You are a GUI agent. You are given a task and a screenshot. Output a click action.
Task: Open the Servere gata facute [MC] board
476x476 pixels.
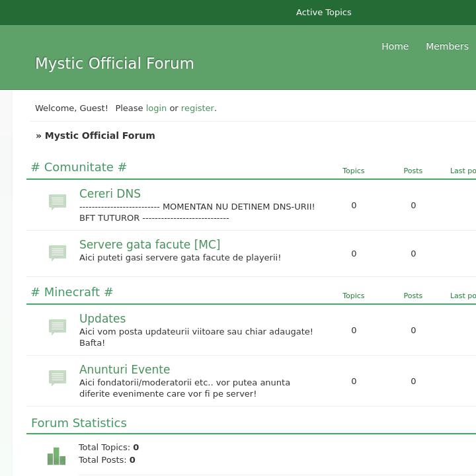click(x=149, y=245)
